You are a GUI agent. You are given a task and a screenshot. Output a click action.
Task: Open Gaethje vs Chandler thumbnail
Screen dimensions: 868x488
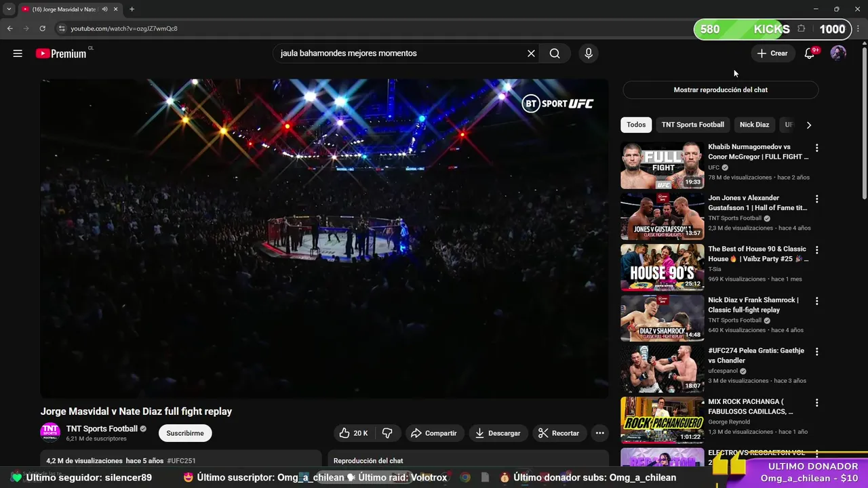coord(663,369)
